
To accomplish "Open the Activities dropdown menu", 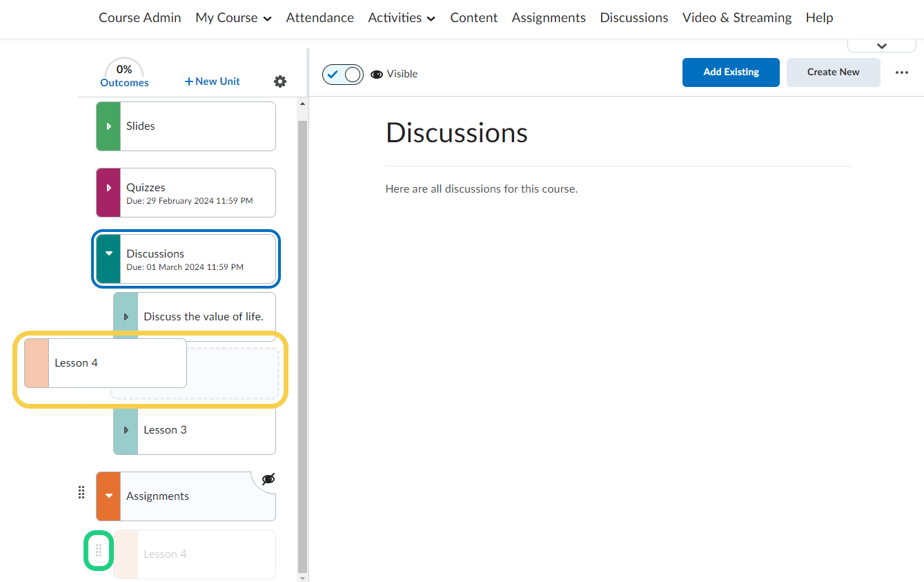I will pos(401,18).
